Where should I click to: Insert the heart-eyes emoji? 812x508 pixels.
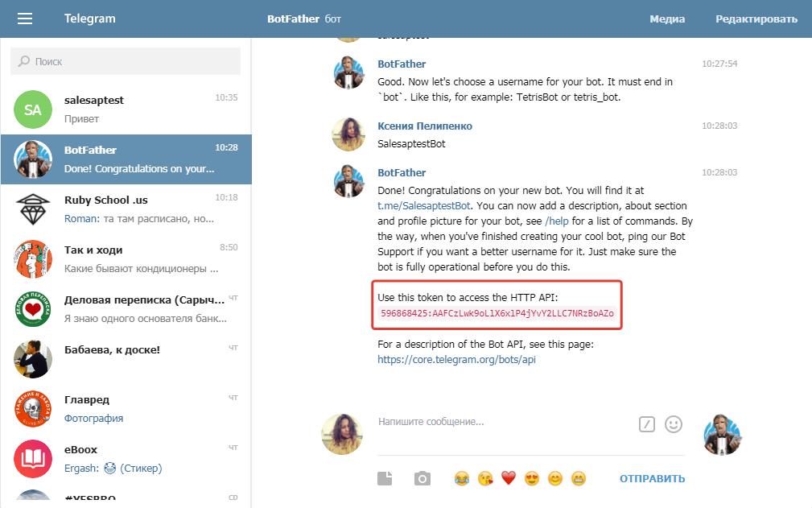tap(531, 479)
